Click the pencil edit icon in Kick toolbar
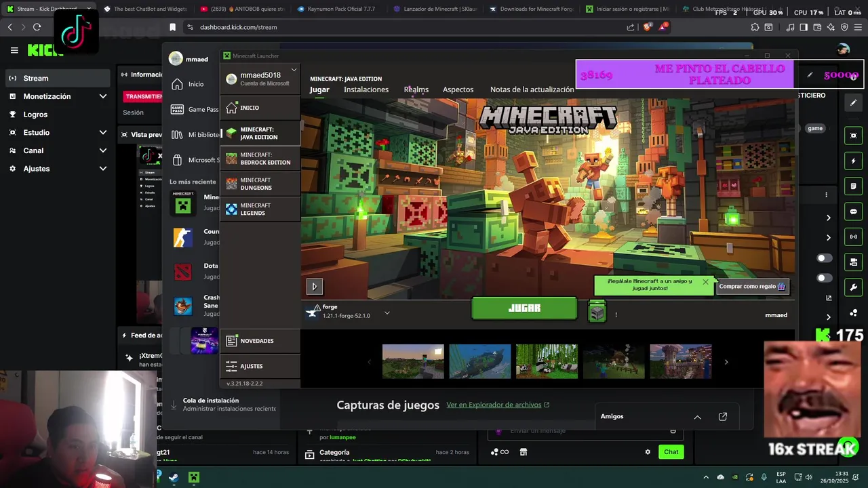Screen dimensions: 868x488 pos(853,102)
